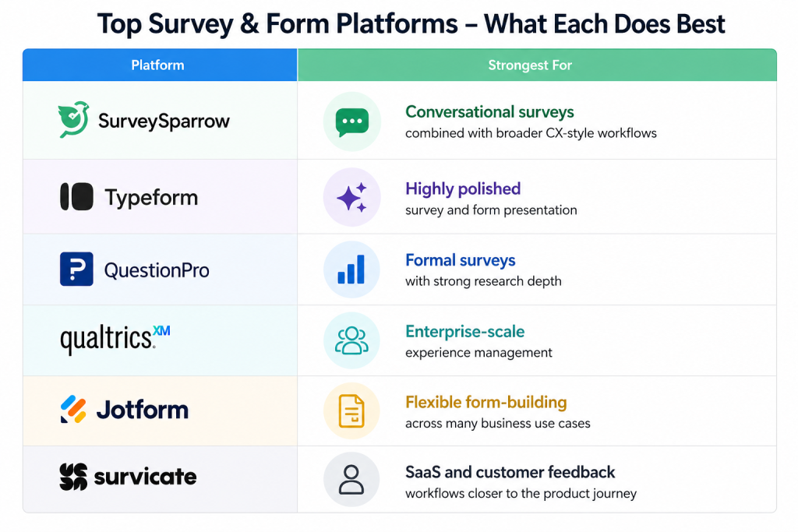
Task: Click the SaaS and customer feedback heading
Action: tap(510, 472)
